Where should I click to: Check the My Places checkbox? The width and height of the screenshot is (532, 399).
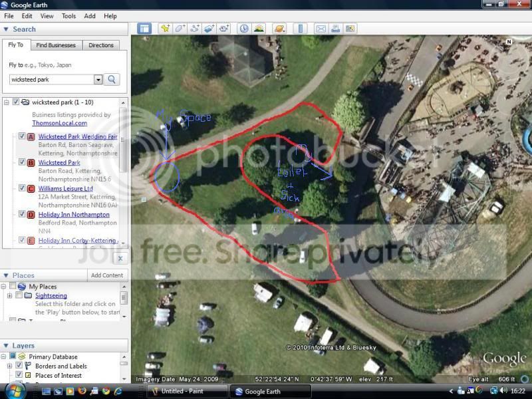pyautogui.click(x=13, y=286)
